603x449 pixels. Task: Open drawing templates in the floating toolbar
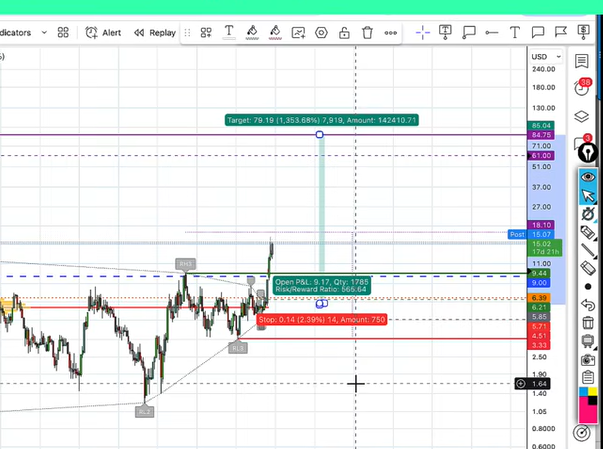coord(206,33)
